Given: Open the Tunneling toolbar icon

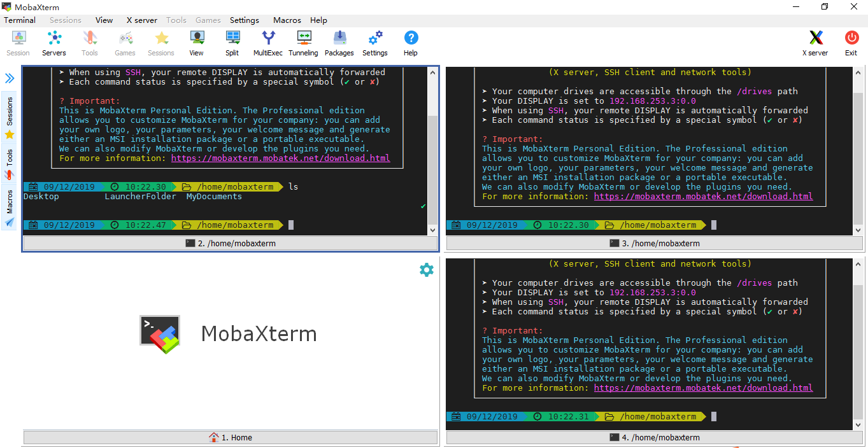Looking at the screenshot, I should point(304,43).
